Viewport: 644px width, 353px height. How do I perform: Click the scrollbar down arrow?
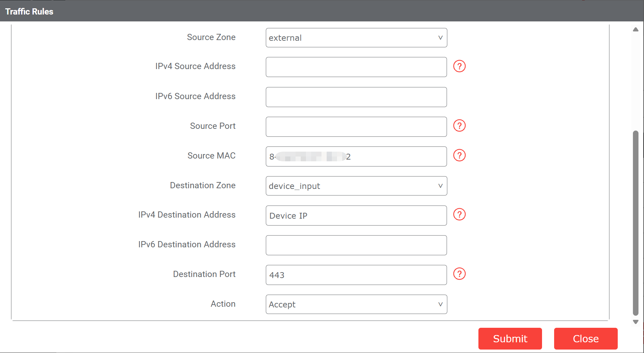635,322
